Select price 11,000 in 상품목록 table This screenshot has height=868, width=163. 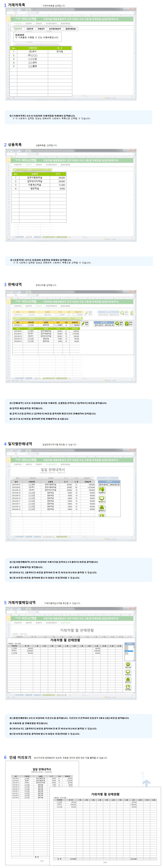tap(58, 185)
